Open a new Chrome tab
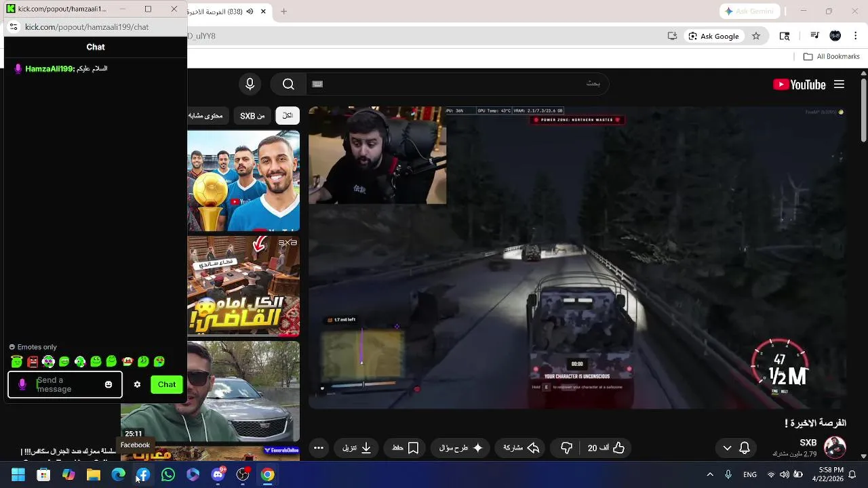This screenshot has width=868, height=488. point(284,11)
